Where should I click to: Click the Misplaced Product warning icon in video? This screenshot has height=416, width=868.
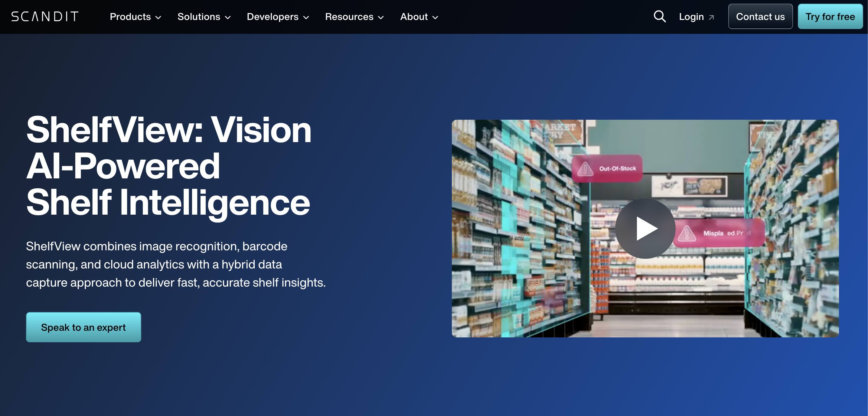(x=687, y=233)
